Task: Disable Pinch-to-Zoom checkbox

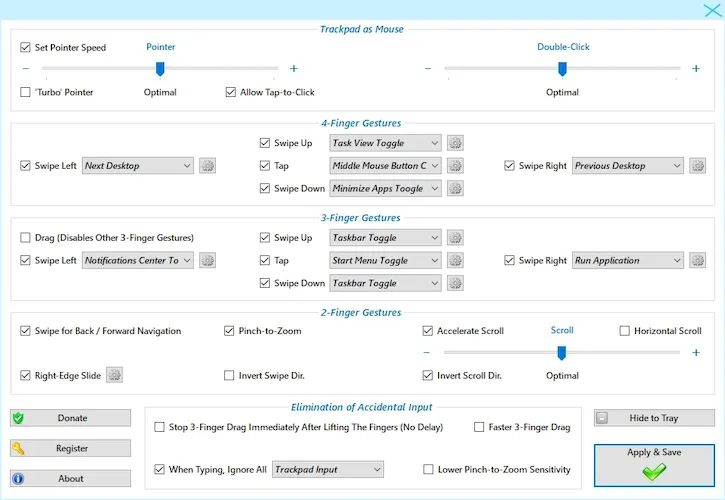Action: pos(230,331)
